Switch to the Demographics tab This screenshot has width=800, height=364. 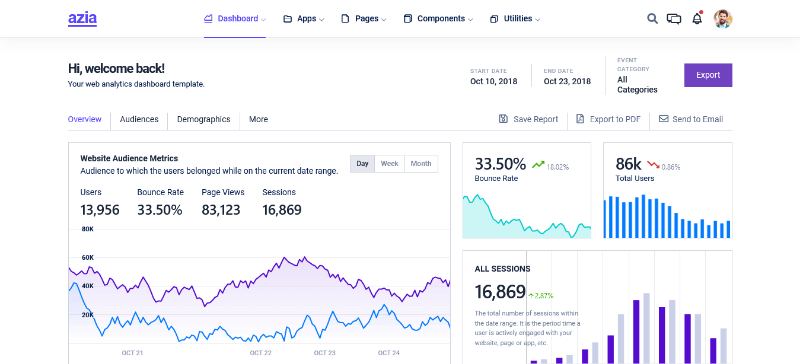(204, 119)
